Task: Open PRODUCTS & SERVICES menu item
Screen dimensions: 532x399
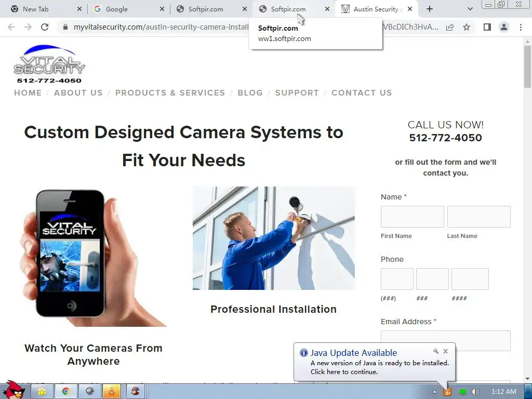Action: (170, 93)
